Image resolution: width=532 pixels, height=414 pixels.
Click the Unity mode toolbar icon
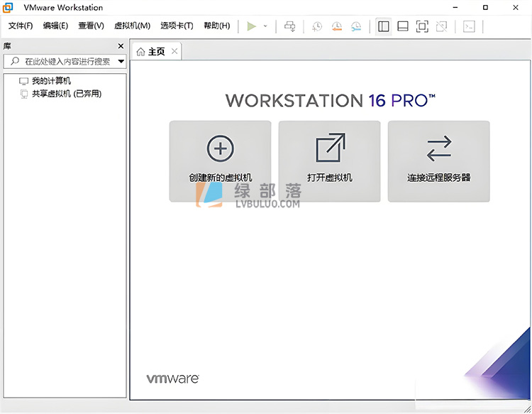point(441,26)
